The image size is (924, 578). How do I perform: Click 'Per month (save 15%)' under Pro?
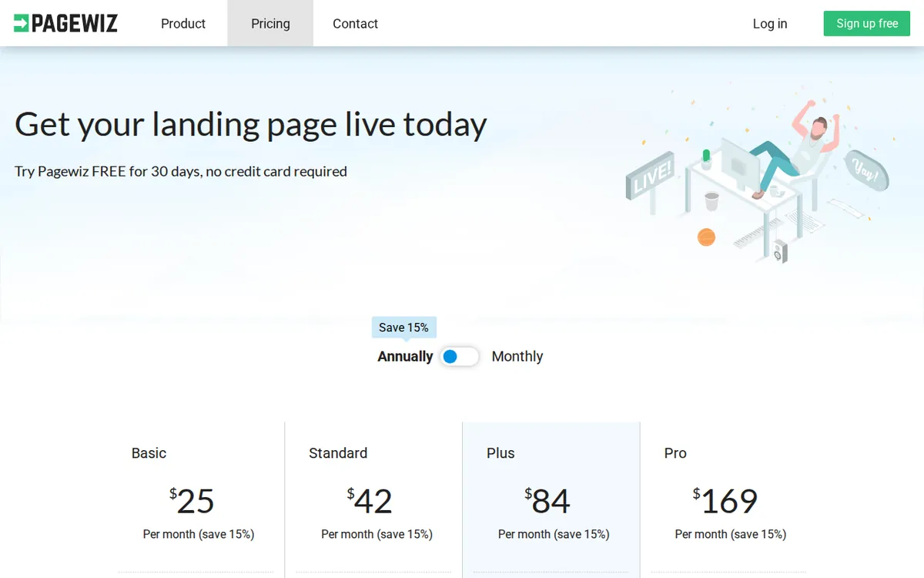tap(731, 534)
